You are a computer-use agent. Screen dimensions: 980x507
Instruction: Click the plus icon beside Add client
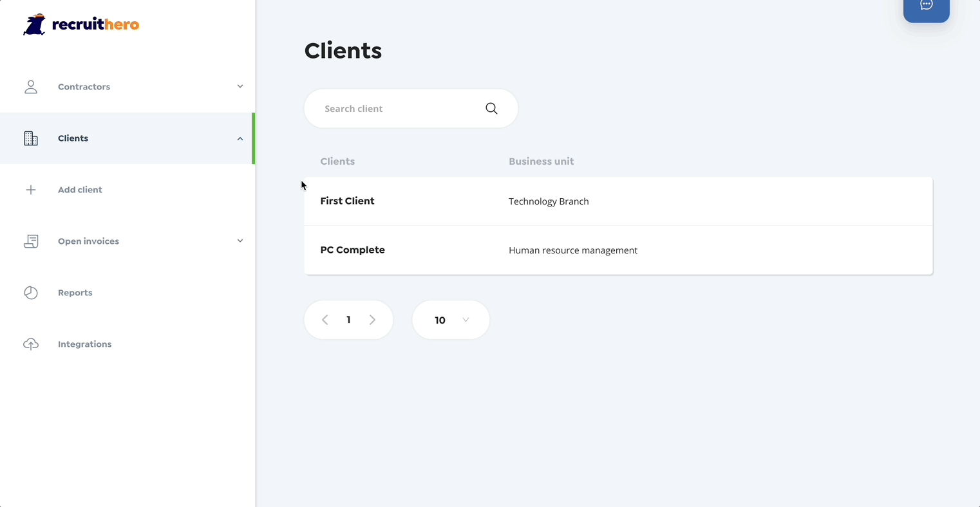tap(31, 190)
